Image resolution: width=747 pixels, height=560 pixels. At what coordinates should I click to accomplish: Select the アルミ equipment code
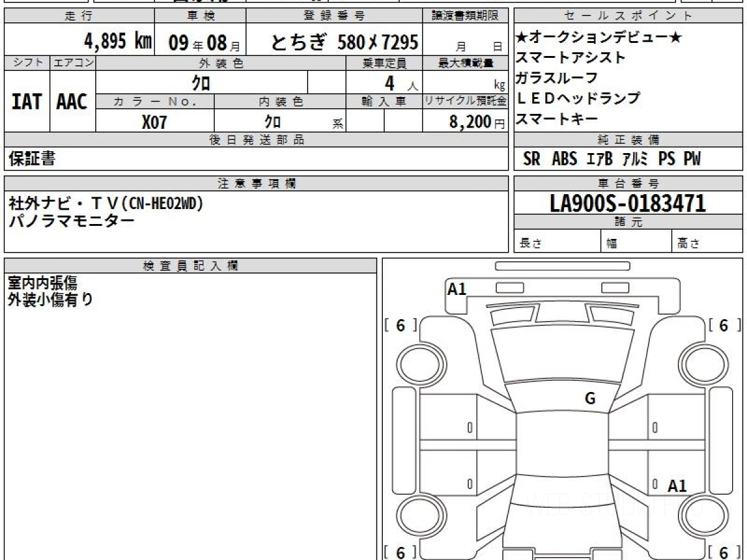635,159
